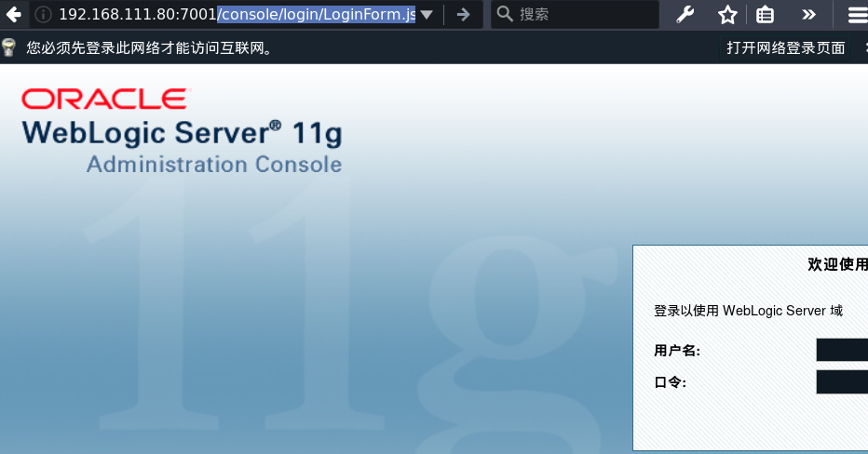Viewport: 868px width, 454px height.
Task: Open the URL history dropdown arrow
Action: tap(427, 14)
